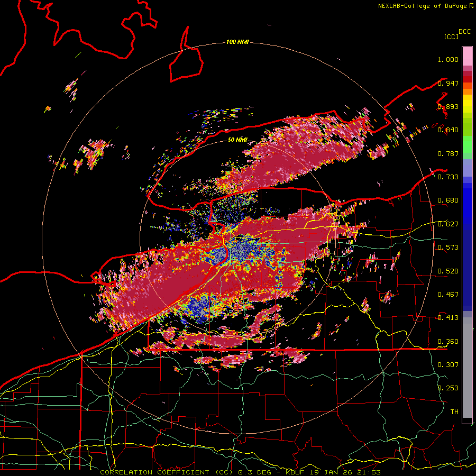Click the 100 NMI range ring label

[237, 42]
